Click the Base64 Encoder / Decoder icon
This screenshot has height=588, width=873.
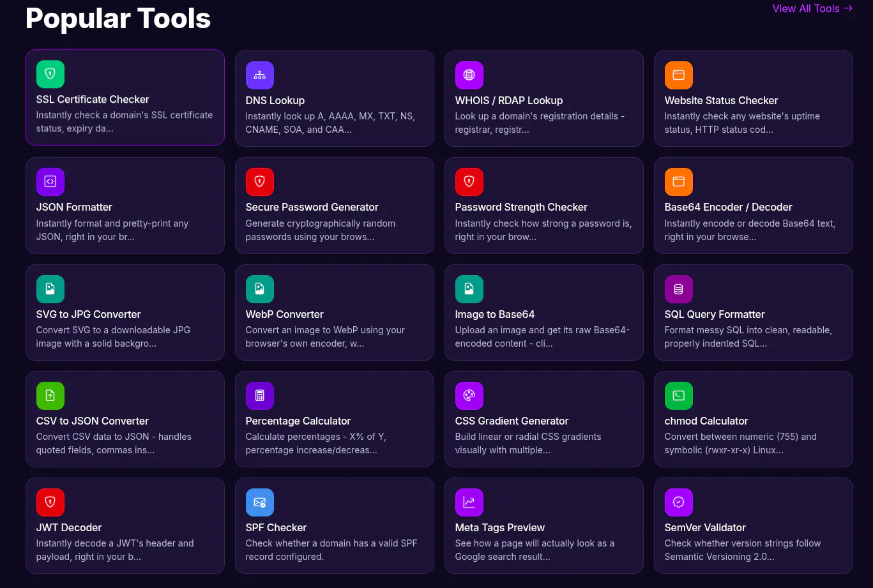point(679,182)
